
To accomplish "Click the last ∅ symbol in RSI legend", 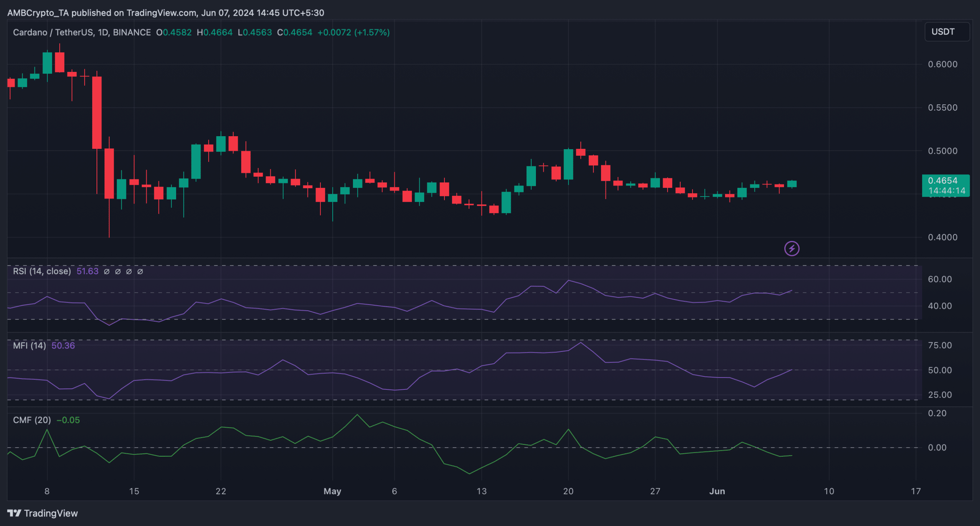I will (x=140, y=271).
